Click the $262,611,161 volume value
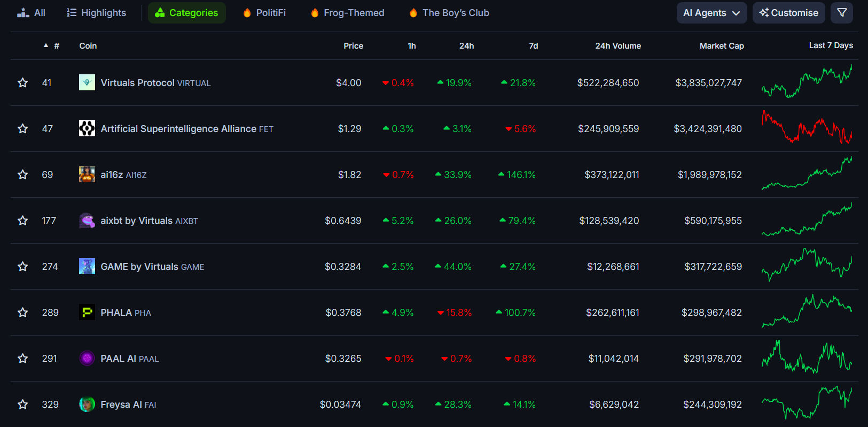Viewport: 868px width, 427px height. click(613, 313)
